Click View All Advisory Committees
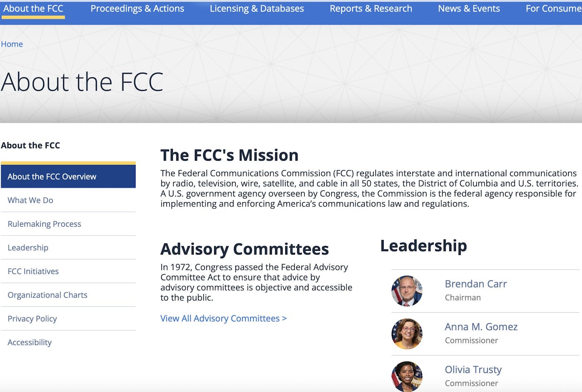The height and width of the screenshot is (392, 582). click(x=223, y=318)
